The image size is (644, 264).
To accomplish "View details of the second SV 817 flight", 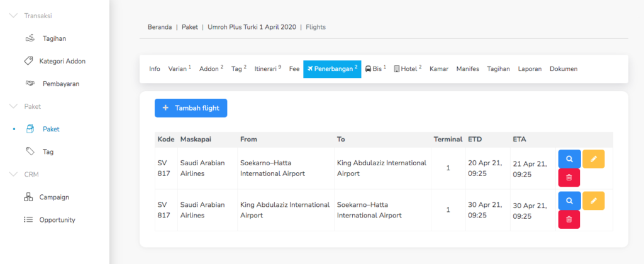I will click(x=569, y=201).
